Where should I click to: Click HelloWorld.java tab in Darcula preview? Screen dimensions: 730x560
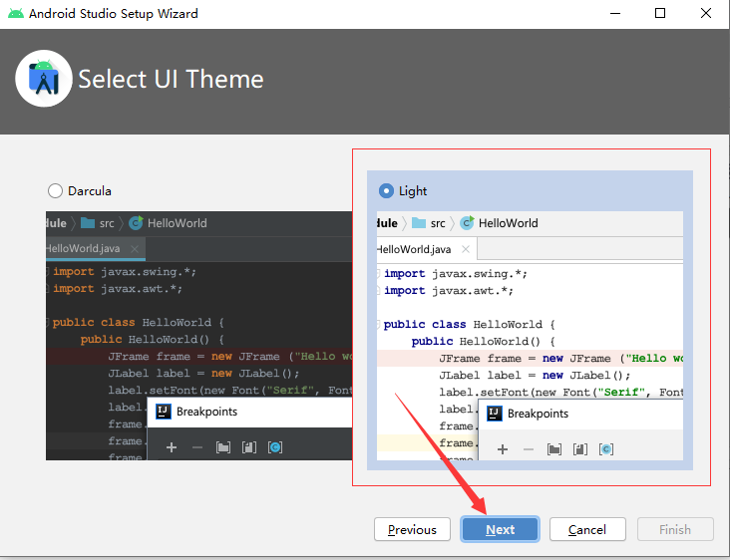96,249
